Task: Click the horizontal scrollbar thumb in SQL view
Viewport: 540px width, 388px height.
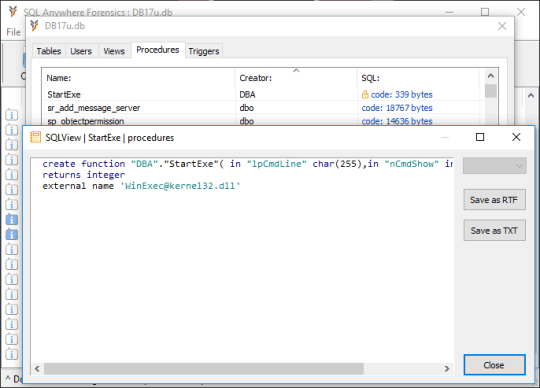Action: pyautogui.click(x=204, y=369)
